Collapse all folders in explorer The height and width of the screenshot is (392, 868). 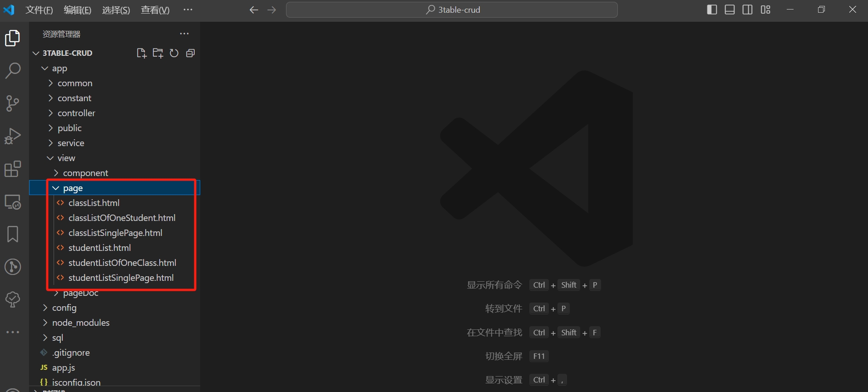tap(190, 53)
